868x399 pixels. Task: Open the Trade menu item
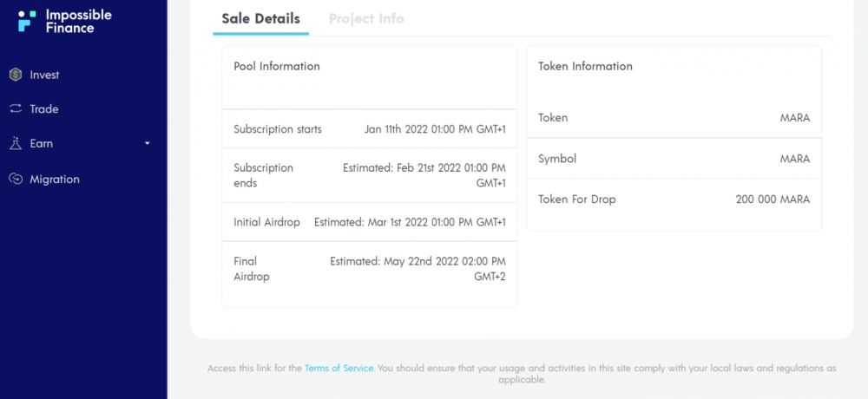point(44,109)
